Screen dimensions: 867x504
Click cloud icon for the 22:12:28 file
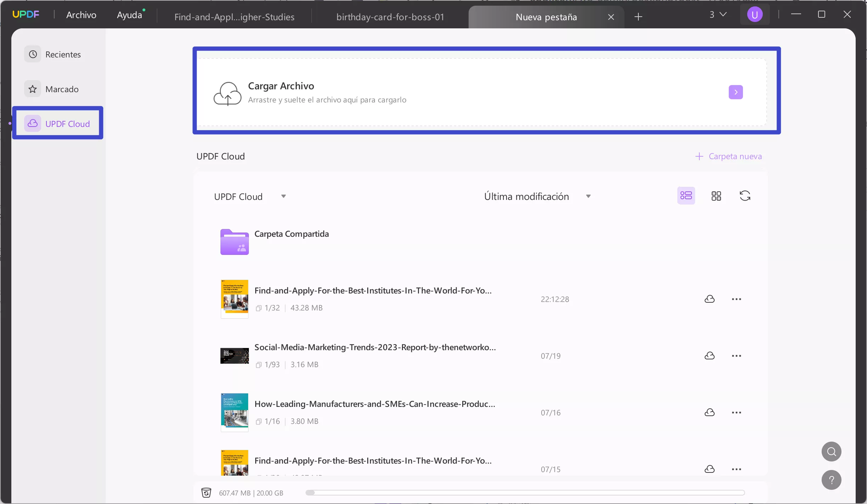pyautogui.click(x=709, y=299)
